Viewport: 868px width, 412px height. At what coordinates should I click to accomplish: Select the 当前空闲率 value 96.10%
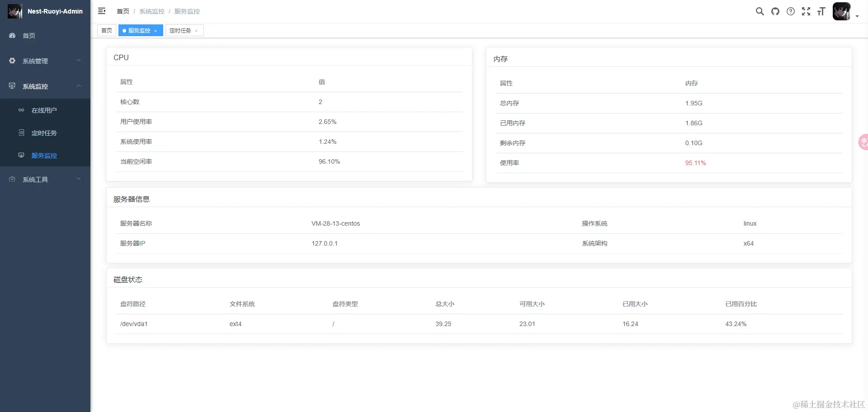pos(330,161)
